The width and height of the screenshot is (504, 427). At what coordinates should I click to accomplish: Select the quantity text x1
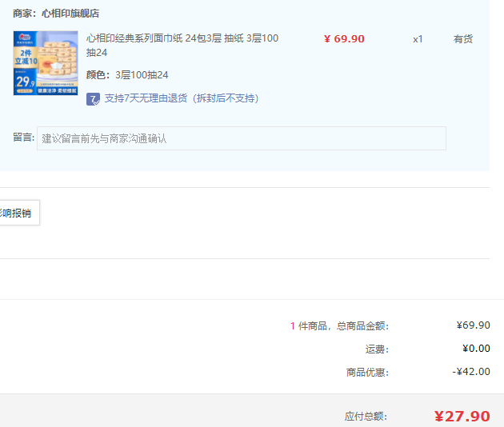tap(418, 39)
